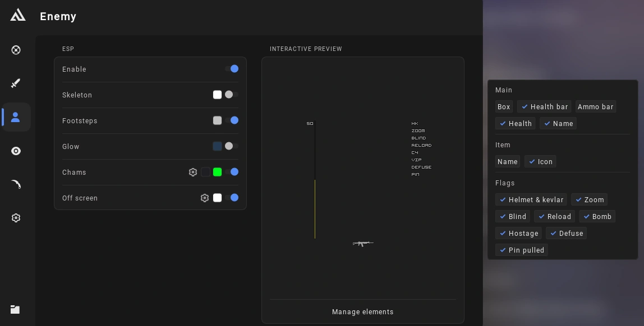Open the Chams dark color swatch
Screen dimensions: 644x326
point(205,172)
